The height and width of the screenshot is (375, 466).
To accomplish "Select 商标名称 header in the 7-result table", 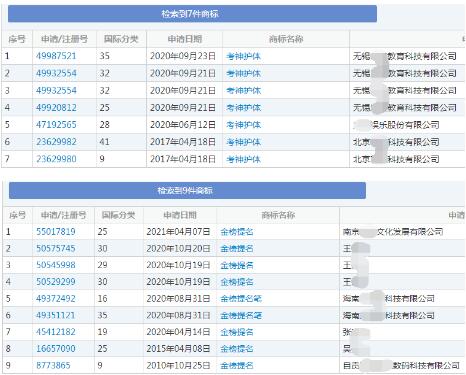I will [x=286, y=39].
